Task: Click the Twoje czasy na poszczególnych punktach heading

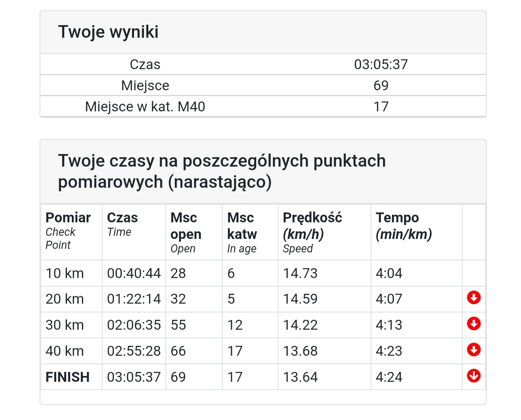Action: pos(222,171)
